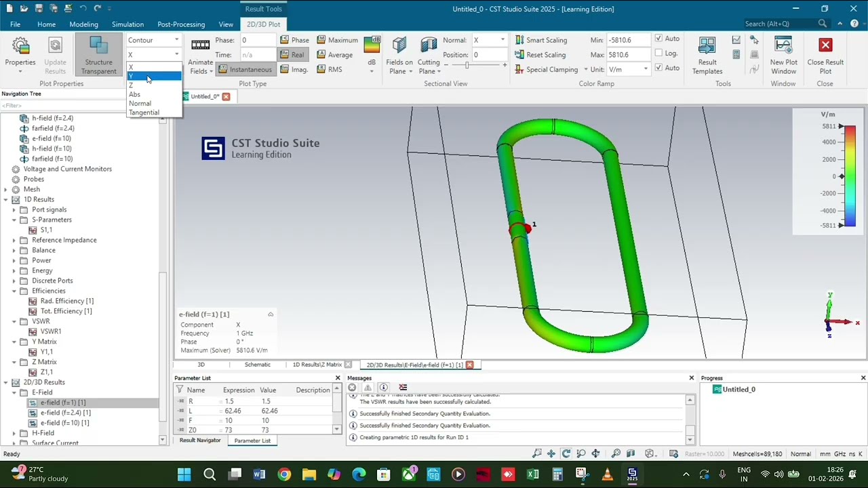The width and height of the screenshot is (868, 488).
Task: Open the Post-Processing ribbon tab
Action: 181,24
